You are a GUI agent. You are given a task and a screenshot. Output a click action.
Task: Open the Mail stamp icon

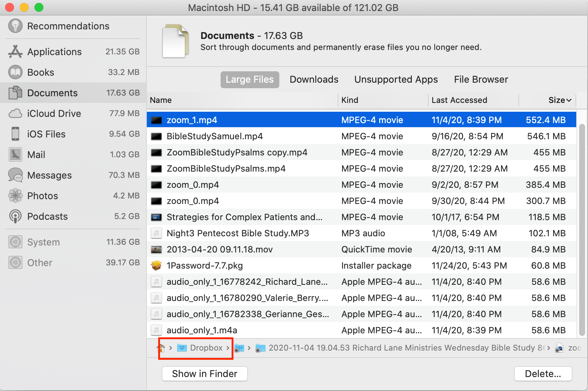click(x=15, y=155)
